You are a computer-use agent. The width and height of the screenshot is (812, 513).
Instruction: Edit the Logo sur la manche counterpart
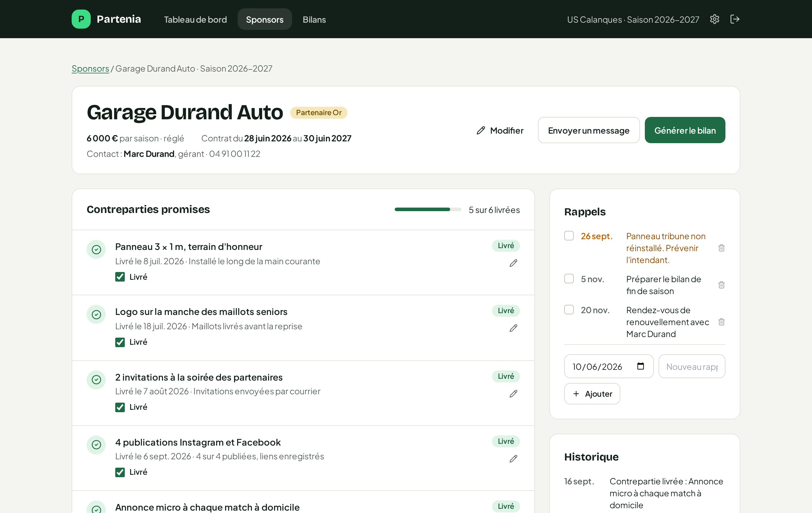click(x=513, y=328)
